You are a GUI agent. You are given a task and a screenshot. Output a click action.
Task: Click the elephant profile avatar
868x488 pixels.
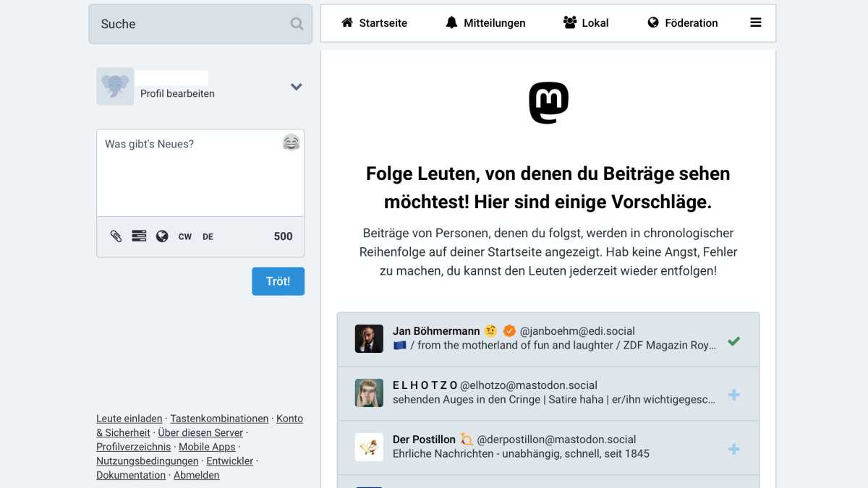tap(115, 87)
